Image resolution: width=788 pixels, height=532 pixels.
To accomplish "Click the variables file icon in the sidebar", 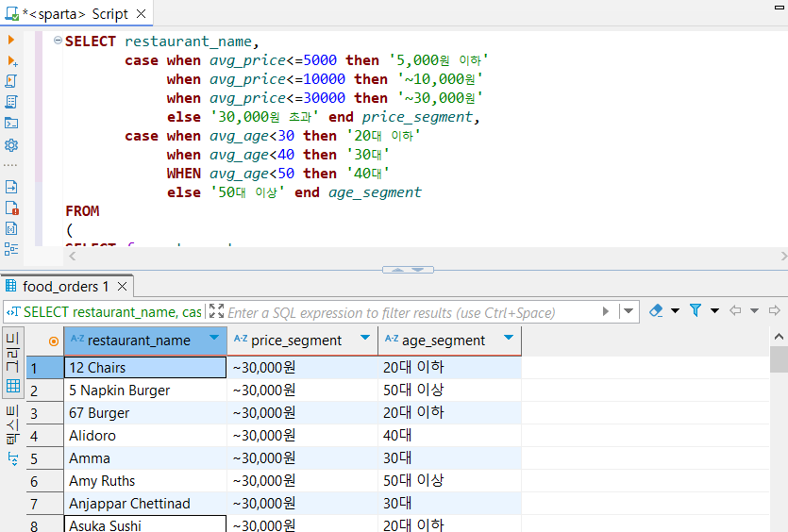I will pos(11,228).
